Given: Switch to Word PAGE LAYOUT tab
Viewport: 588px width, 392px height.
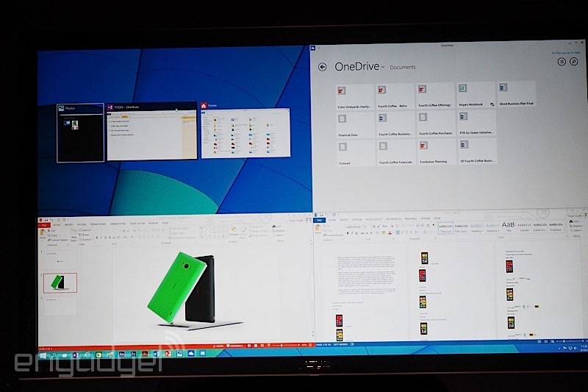Looking at the screenshot, I should tap(373, 219).
